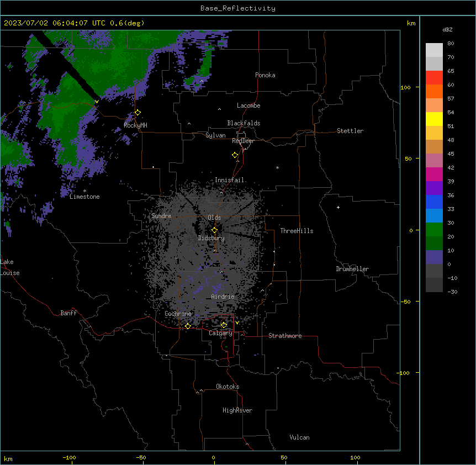Click the HighRiver town label

click(237, 410)
